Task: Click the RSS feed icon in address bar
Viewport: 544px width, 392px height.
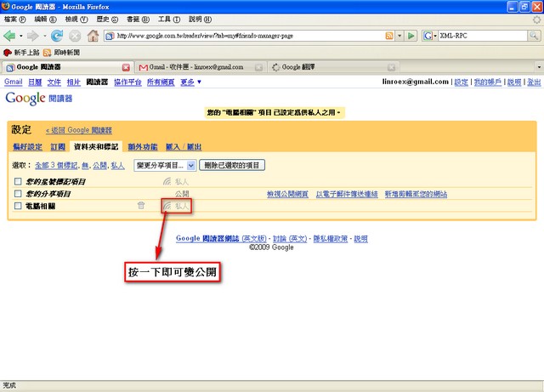Action: [389, 36]
